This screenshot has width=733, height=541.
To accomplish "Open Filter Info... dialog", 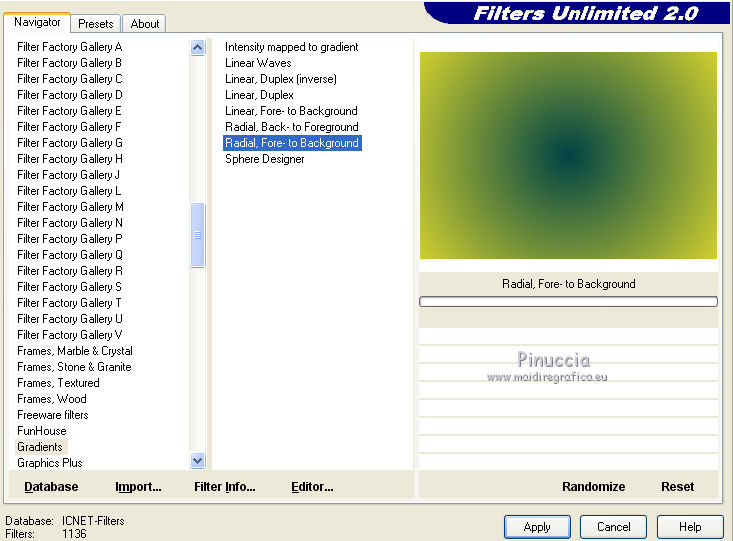I will coord(225,487).
